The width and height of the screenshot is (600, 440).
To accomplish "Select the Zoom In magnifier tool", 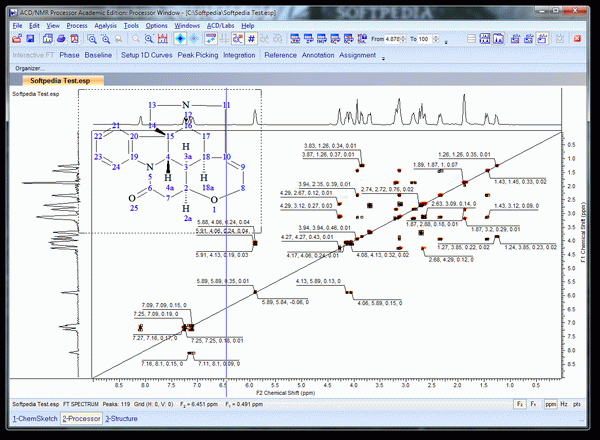I will click(x=92, y=39).
